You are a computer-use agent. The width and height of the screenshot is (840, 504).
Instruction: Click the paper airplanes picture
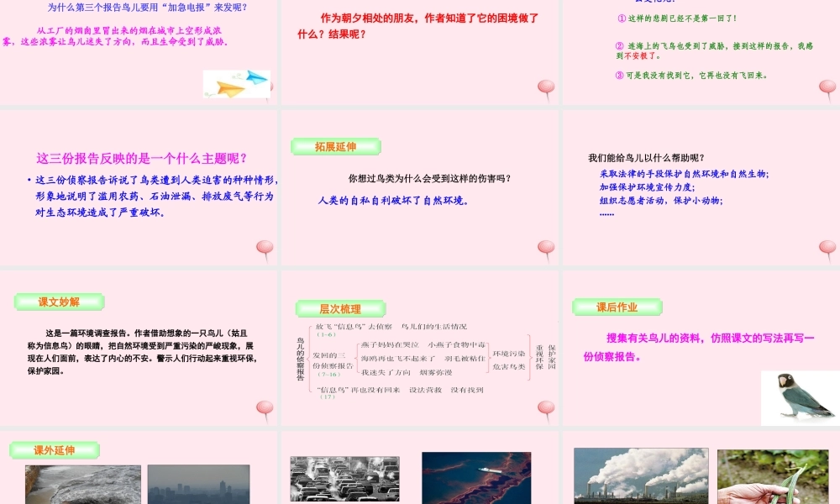click(237, 84)
